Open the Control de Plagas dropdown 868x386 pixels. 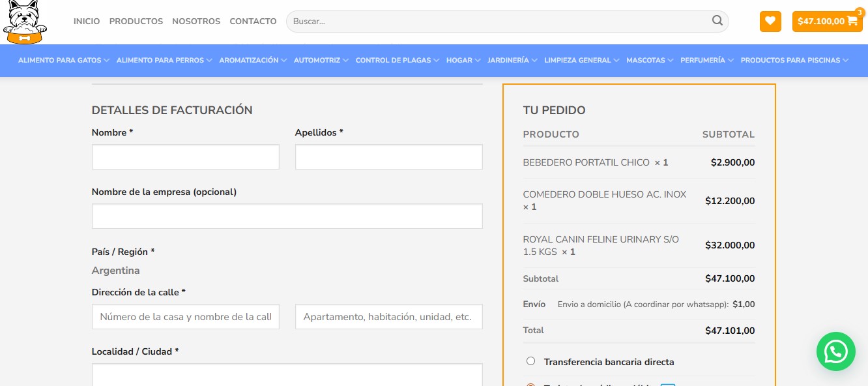coord(398,60)
